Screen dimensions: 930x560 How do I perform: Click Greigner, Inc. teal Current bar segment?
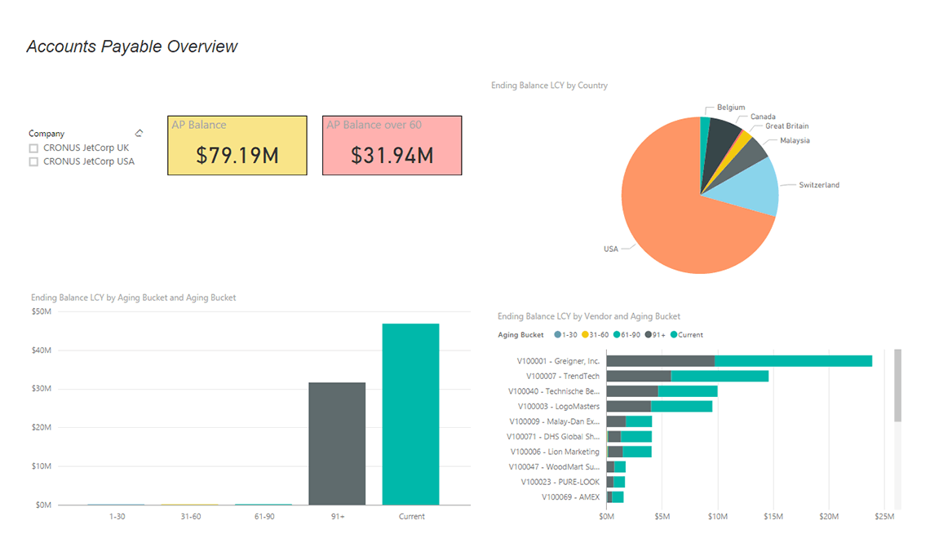(794, 361)
